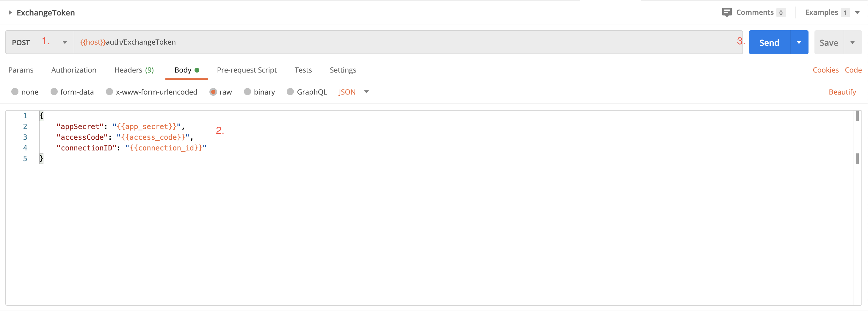Select the GraphQL radio button

click(290, 92)
